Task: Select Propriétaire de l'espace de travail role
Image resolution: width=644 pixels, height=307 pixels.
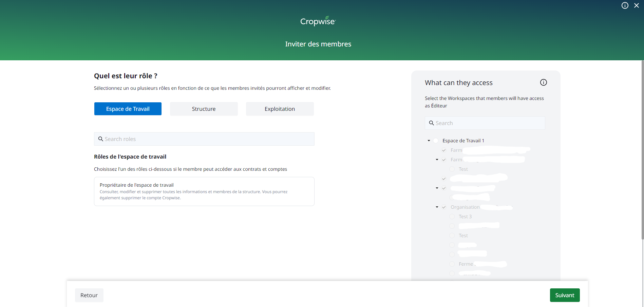Action: (204, 191)
